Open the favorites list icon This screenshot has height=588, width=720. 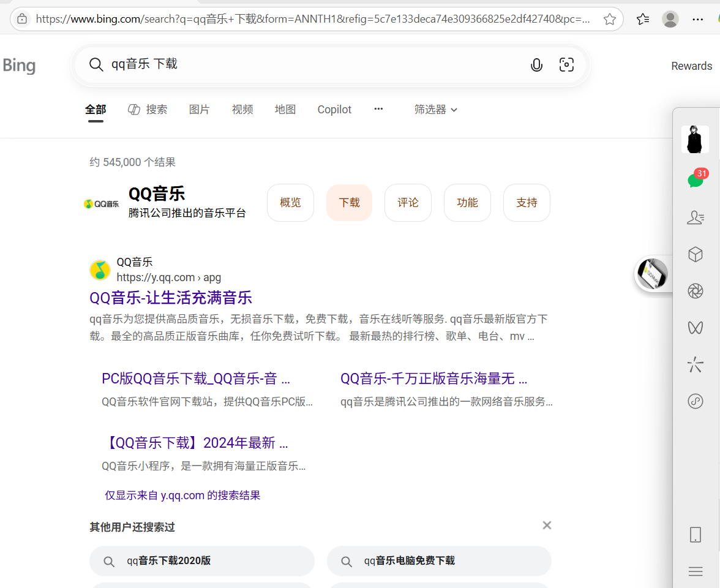pyautogui.click(x=643, y=19)
